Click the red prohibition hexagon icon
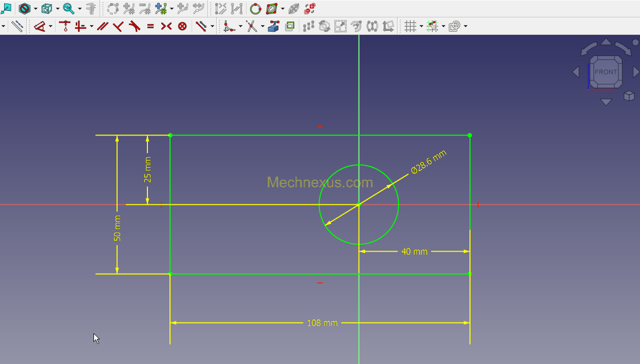This screenshot has height=364, width=640. pyautogui.click(x=24, y=9)
